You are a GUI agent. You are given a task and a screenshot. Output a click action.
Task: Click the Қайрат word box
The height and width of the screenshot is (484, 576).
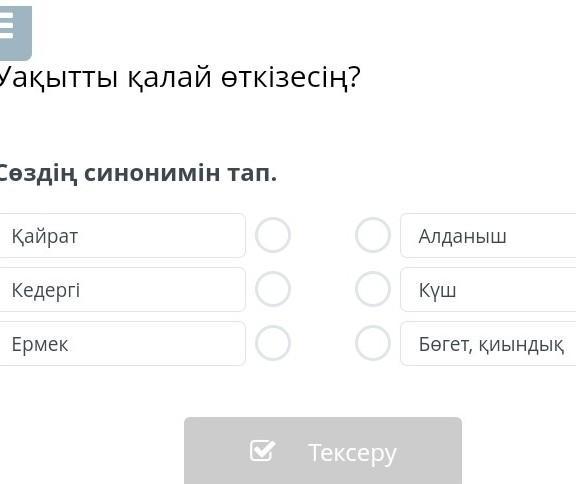pyautogui.click(x=122, y=235)
